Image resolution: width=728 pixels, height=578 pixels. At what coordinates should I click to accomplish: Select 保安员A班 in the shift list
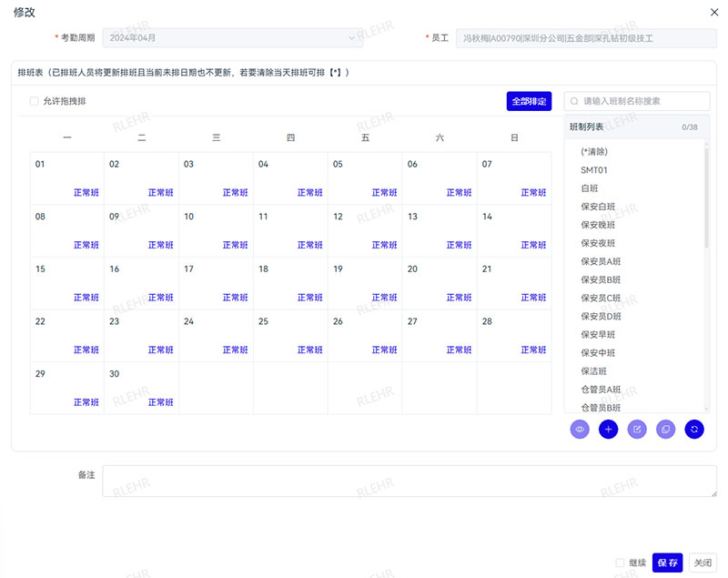601,261
